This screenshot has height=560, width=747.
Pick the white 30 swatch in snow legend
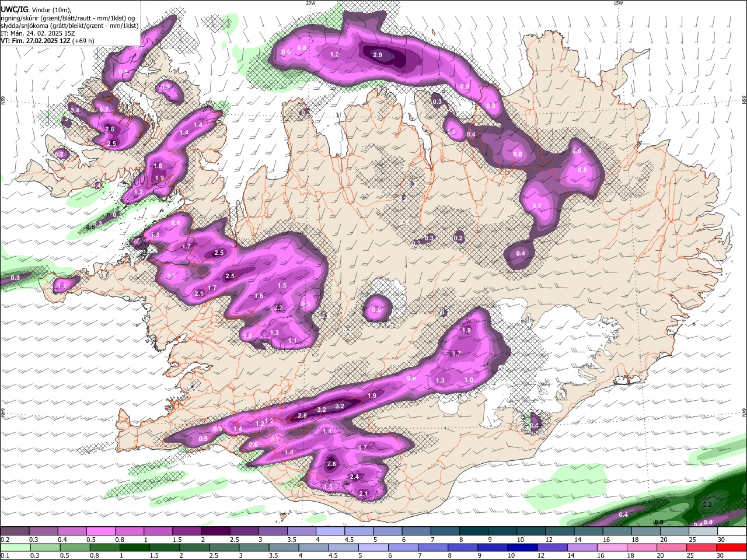[x=731, y=531]
